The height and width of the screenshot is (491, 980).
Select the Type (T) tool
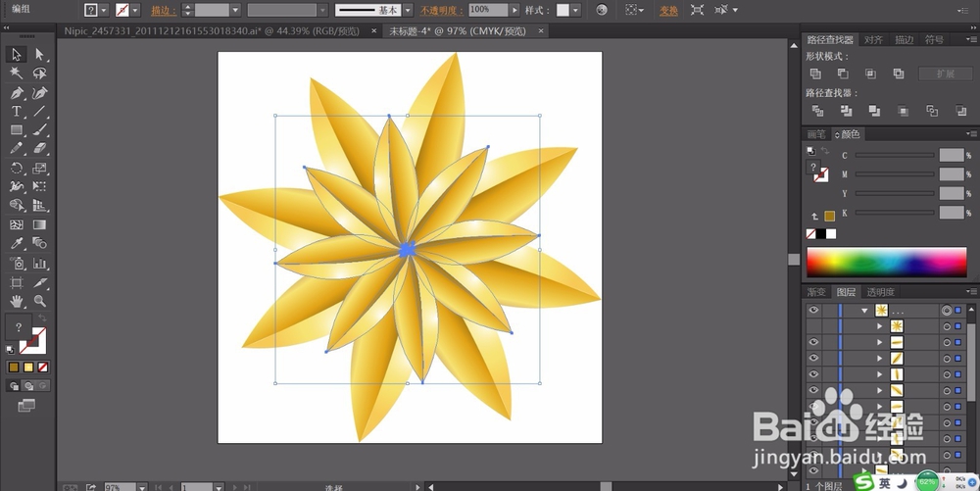tap(17, 111)
